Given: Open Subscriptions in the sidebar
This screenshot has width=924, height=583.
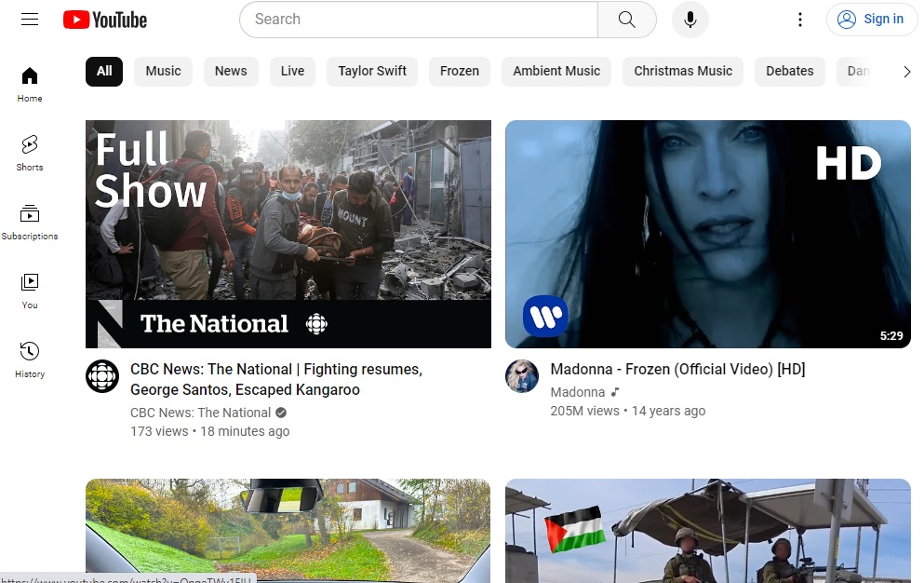Looking at the screenshot, I should [30, 223].
